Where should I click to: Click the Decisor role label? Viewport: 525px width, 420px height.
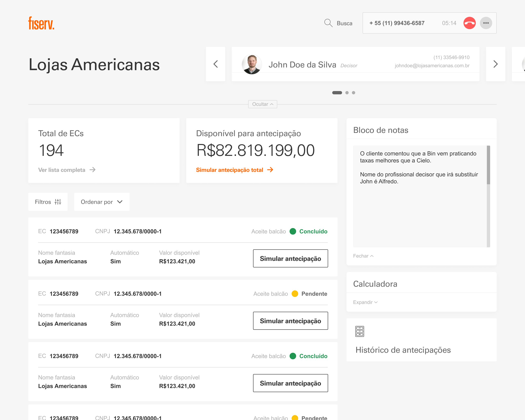(349, 66)
